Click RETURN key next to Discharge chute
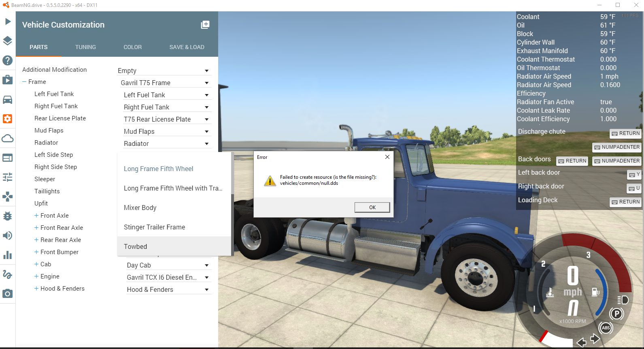644x349 pixels. point(626,133)
